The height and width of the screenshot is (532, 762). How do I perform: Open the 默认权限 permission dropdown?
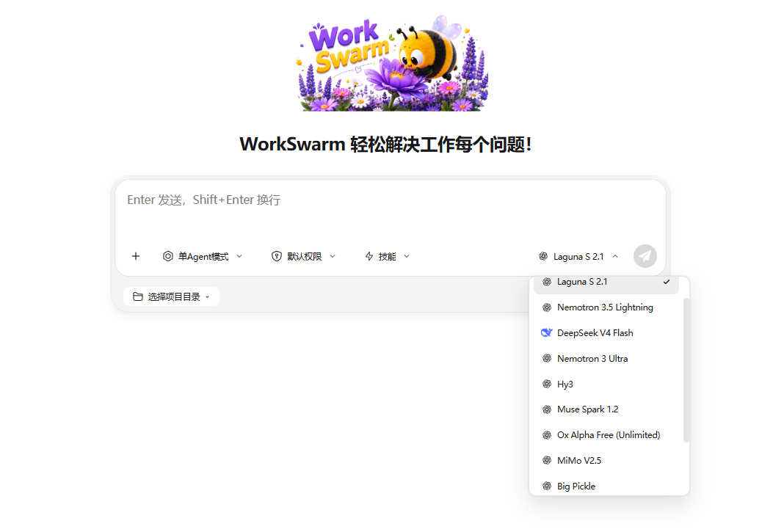click(x=304, y=256)
